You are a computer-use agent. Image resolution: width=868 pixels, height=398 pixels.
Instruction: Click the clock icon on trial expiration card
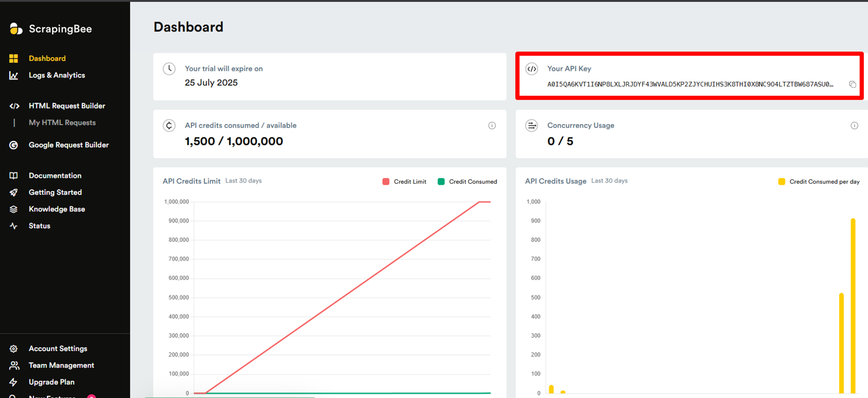[x=169, y=68]
